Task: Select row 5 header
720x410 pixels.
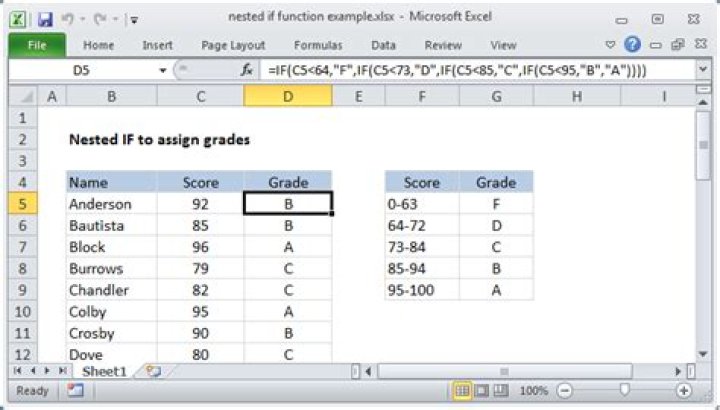Action: (x=22, y=204)
